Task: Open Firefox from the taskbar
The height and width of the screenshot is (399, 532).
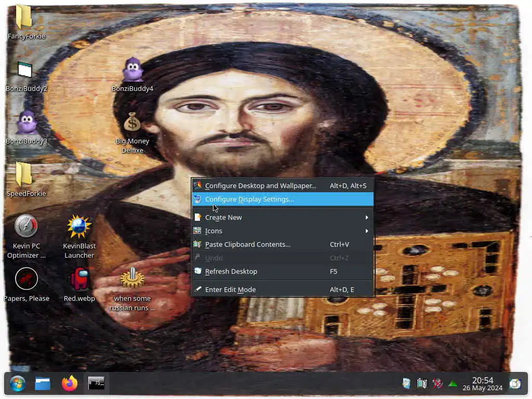Action: 70,384
